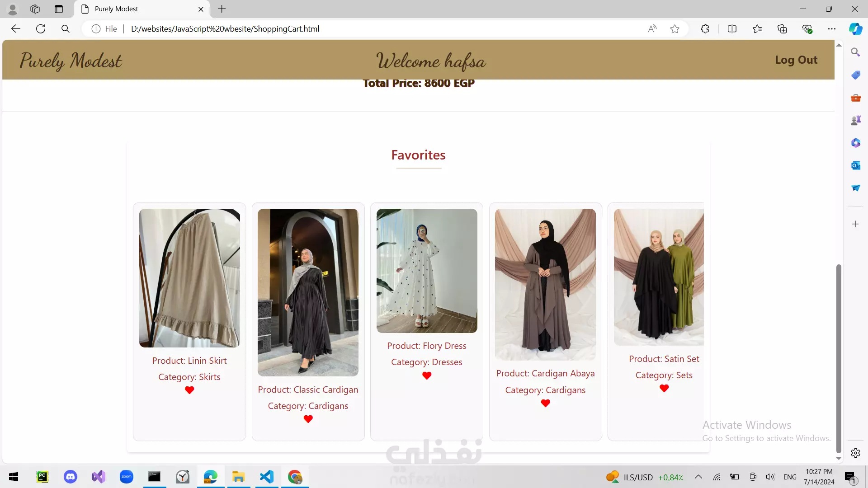Open the clock and calendar
The width and height of the screenshot is (868, 488).
tap(819, 477)
